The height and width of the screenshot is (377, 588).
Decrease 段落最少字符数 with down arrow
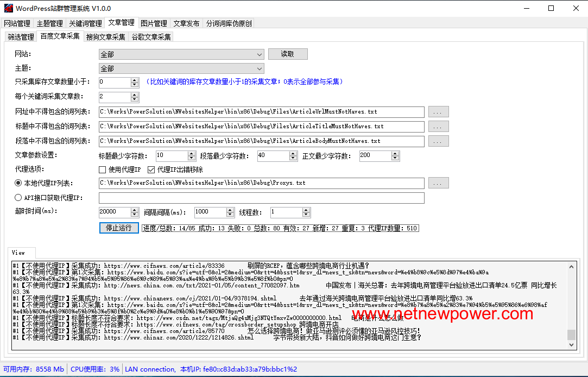[x=293, y=158]
